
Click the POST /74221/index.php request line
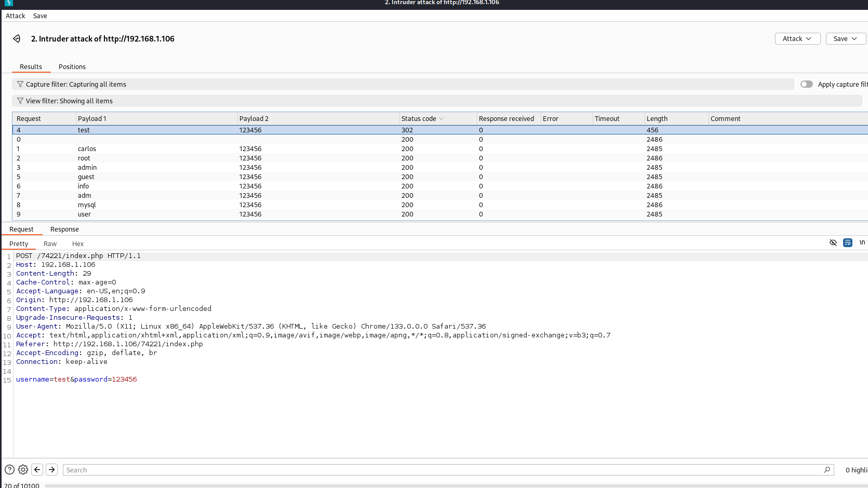click(78, 256)
